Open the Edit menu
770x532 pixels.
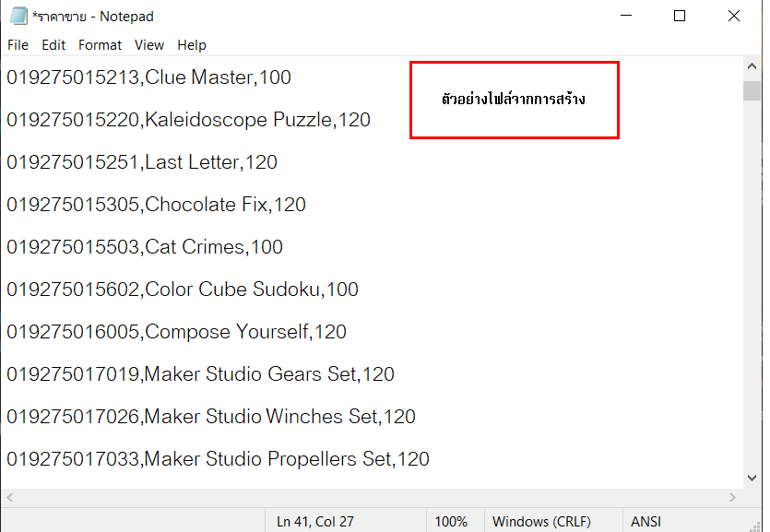coord(53,45)
